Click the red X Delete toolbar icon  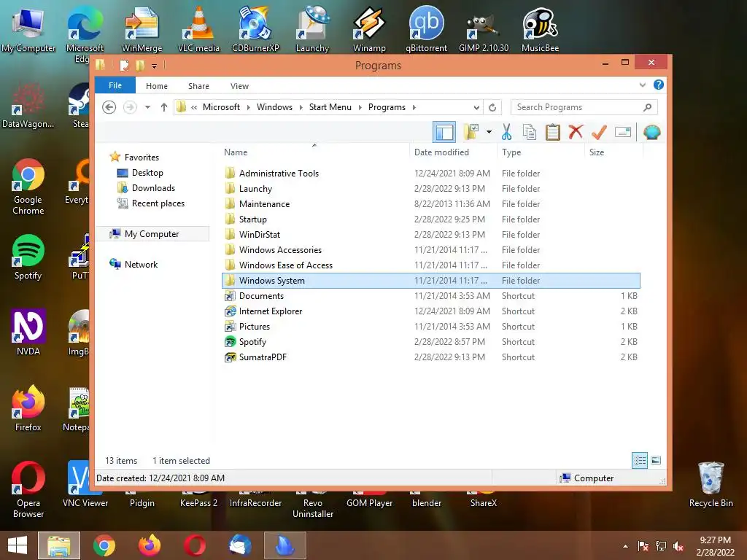[x=576, y=131]
